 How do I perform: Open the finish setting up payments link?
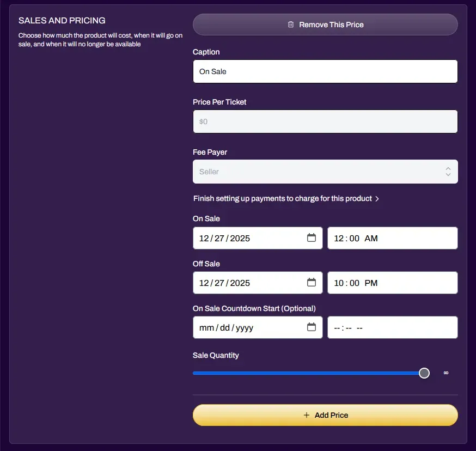pos(283,199)
